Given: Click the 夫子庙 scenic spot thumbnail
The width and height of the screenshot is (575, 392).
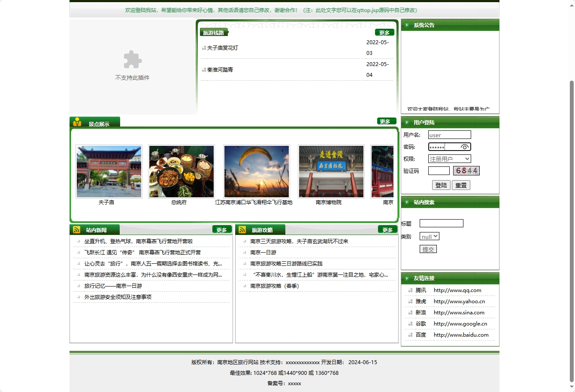Looking at the screenshot, I should [x=109, y=171].
